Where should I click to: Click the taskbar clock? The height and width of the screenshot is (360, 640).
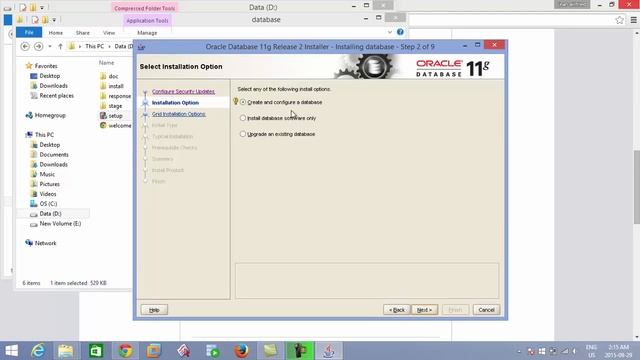(619, 351)
